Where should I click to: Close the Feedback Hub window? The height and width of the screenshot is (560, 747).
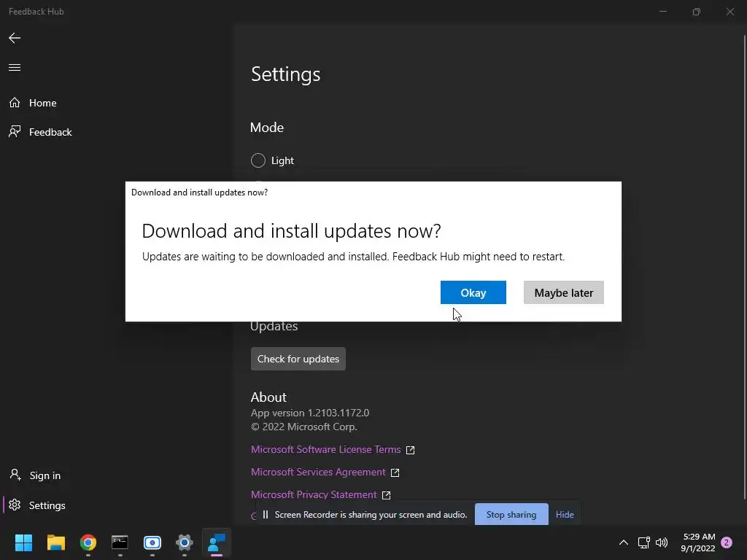point(729,12)
